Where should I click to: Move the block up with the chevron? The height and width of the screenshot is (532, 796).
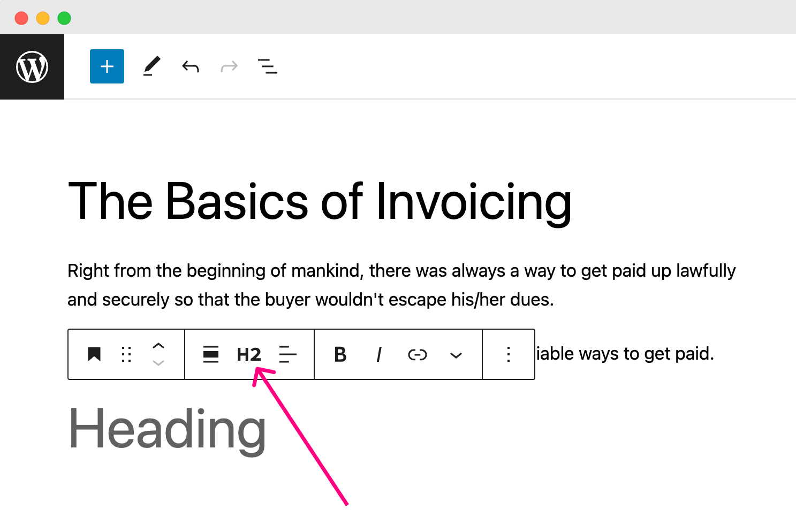(158, 346)
